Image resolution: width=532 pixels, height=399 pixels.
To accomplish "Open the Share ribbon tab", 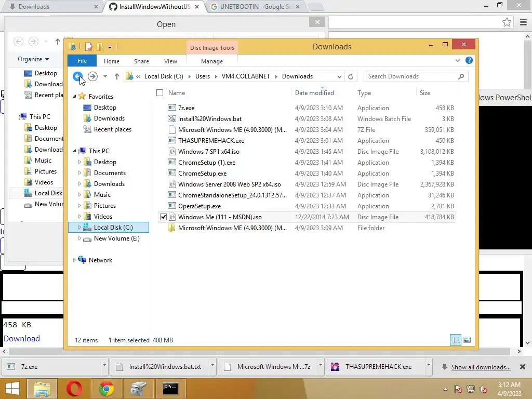I will point(141,61).
